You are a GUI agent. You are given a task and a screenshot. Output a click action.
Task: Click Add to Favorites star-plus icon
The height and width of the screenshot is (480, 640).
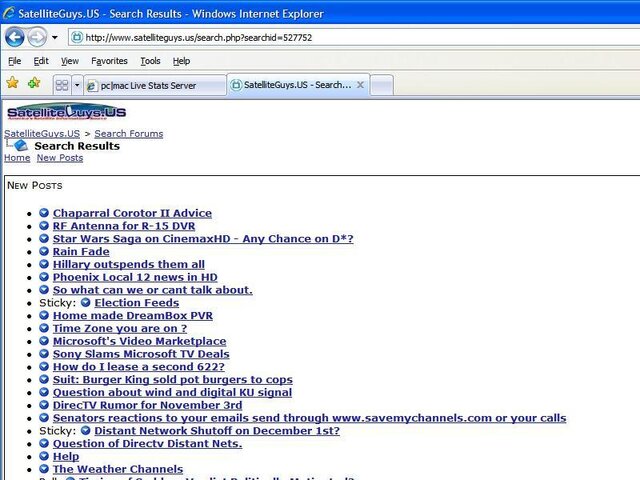(34, 83)
